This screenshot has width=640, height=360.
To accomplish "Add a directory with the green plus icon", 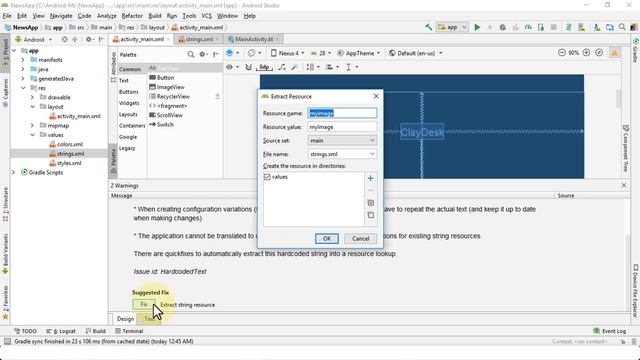I will [371, 178].
